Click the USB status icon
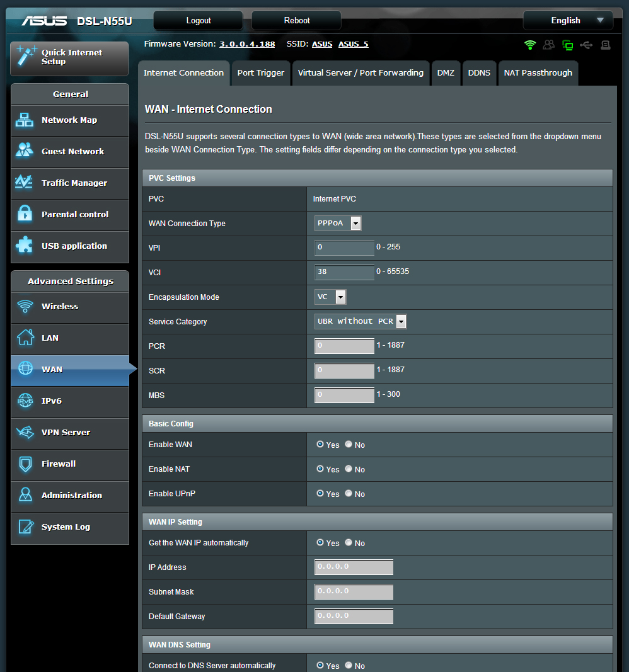 pos(587,45)
